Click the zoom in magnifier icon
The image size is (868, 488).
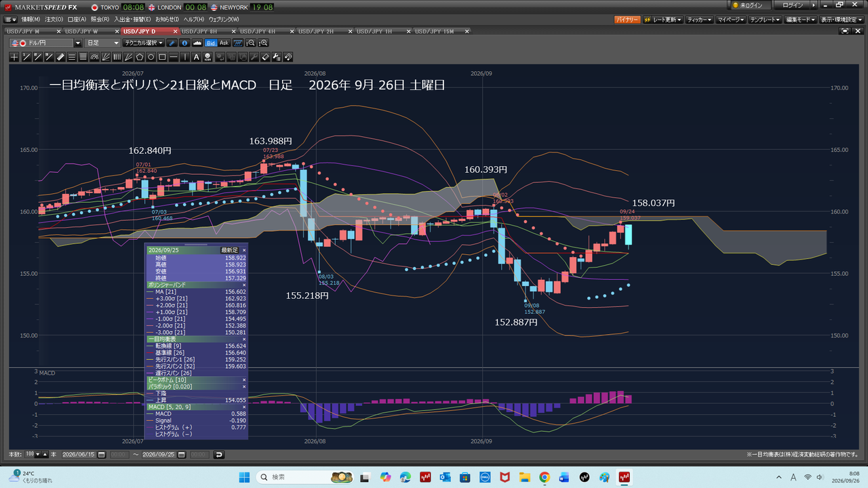(x=264, y=43)
